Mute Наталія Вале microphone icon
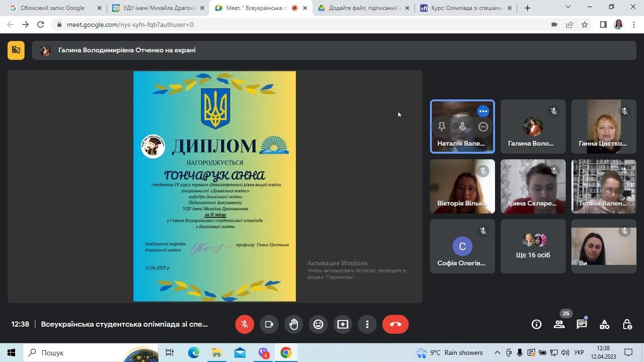 point(462,127)
